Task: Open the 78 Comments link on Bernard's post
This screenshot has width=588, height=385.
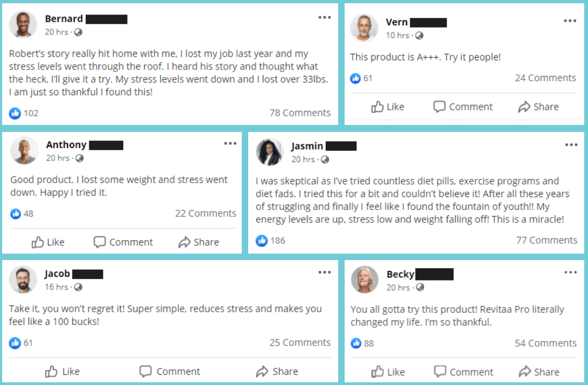Action: click(300, 113)
